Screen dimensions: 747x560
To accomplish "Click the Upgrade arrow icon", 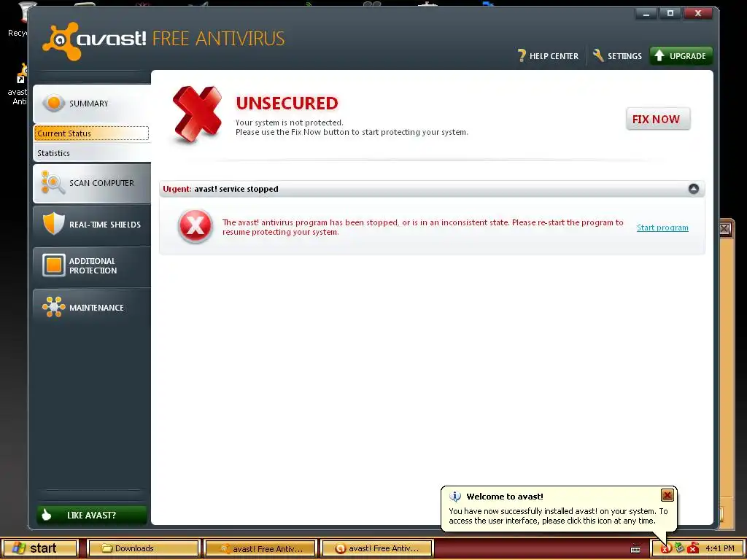I will coord(659,55).
